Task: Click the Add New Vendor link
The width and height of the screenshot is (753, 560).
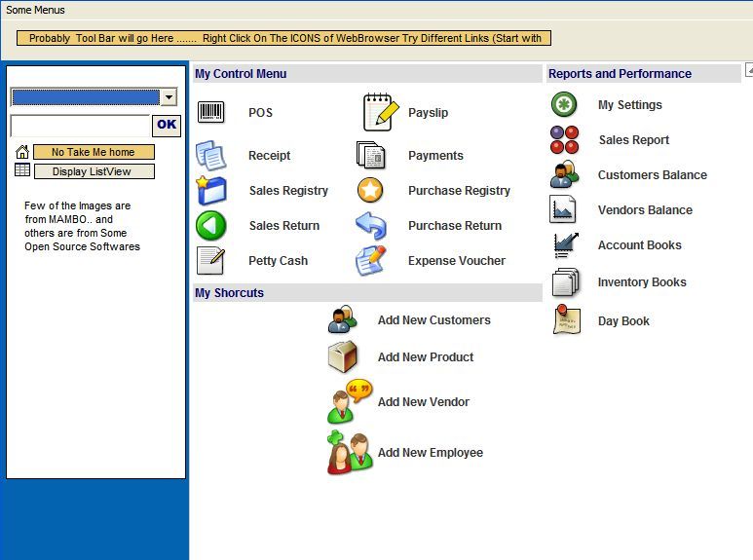Action: tap(423, 402)
